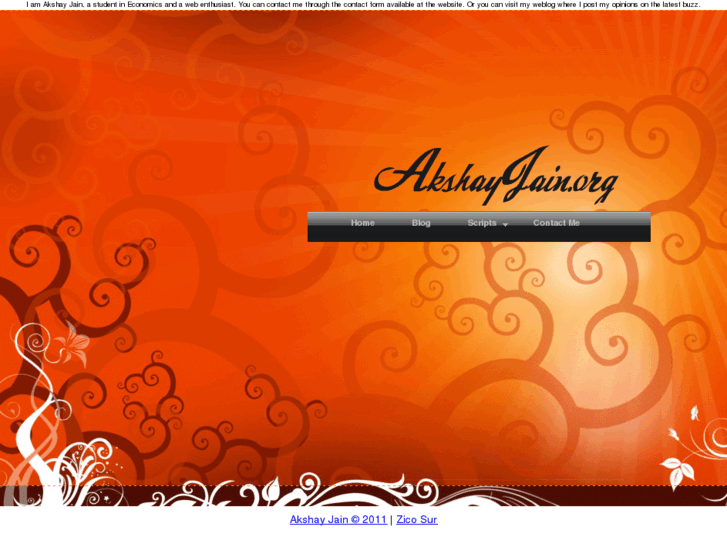Visit the Zico Sur footer link

(417, 519)
